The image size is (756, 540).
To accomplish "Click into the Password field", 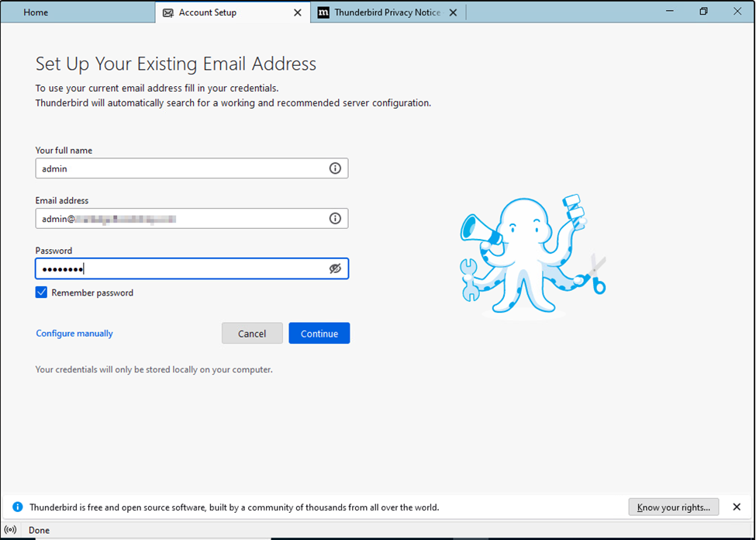I will tap(192, 268).
